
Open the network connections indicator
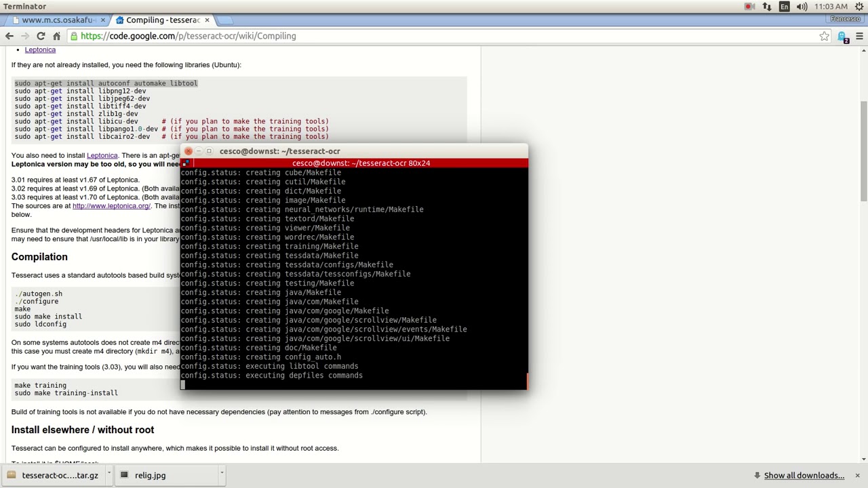pos(767,6)
